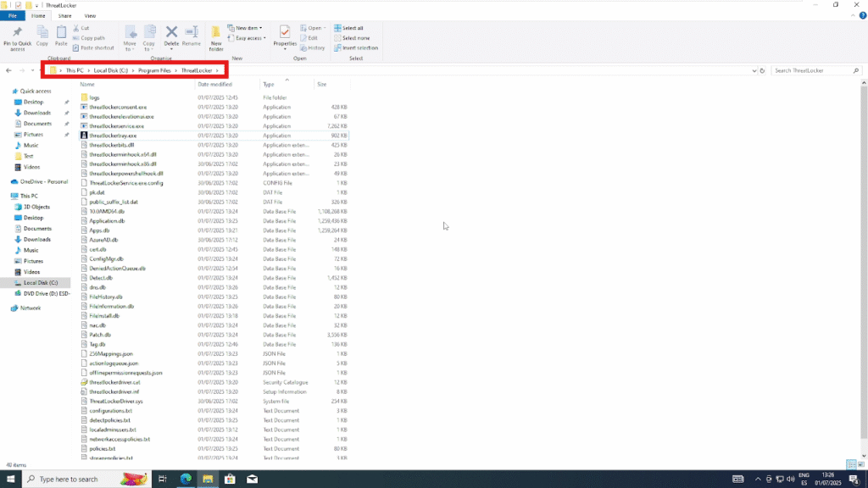Image resolution: width=868 pixels, height=488 pixels.
Task: Open Microsoft Store from taskbar
Action: [230, 479]
